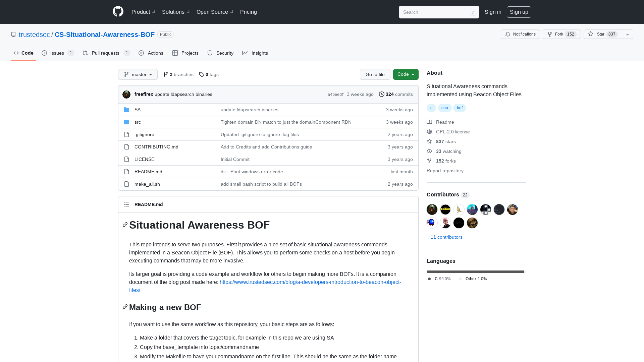This screenshot has width=644, height=362.
Task: Open commit message 'dir - Print windows error code'
Action: tap(252, 172)
